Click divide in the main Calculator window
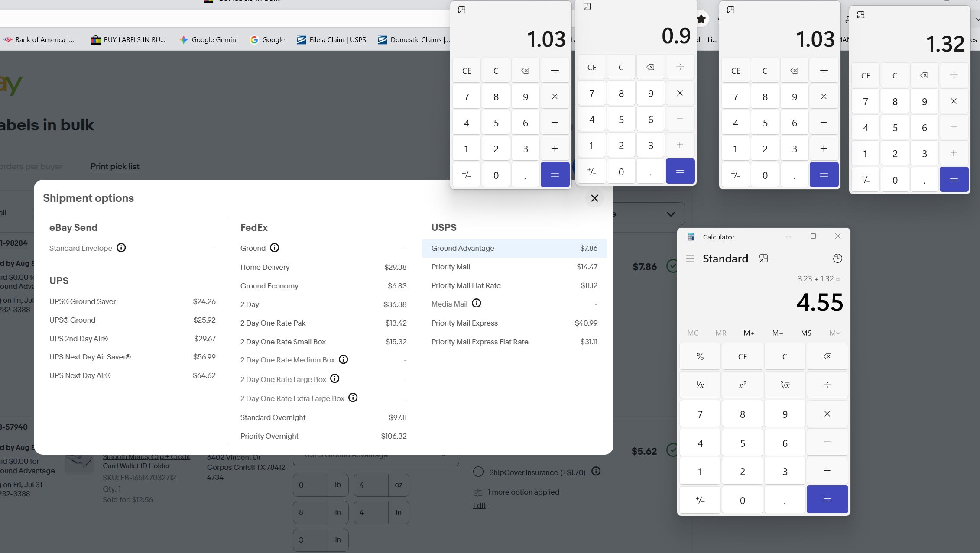The image size is (980, 553). pyautogui.click(x=827, y=385)
